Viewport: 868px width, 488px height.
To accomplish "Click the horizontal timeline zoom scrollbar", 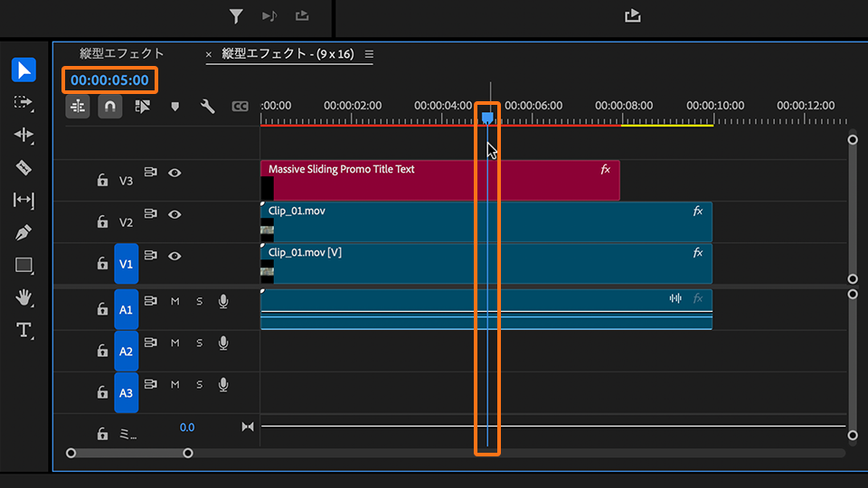I will pos(129,453).
